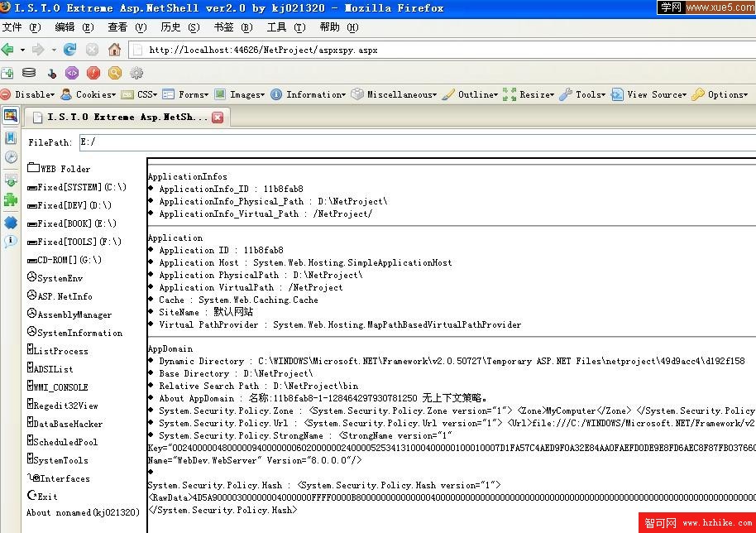The height and width of the screenshot is (533, 756).
Task: Expand the Images dropdown
Action: point(240,94)
